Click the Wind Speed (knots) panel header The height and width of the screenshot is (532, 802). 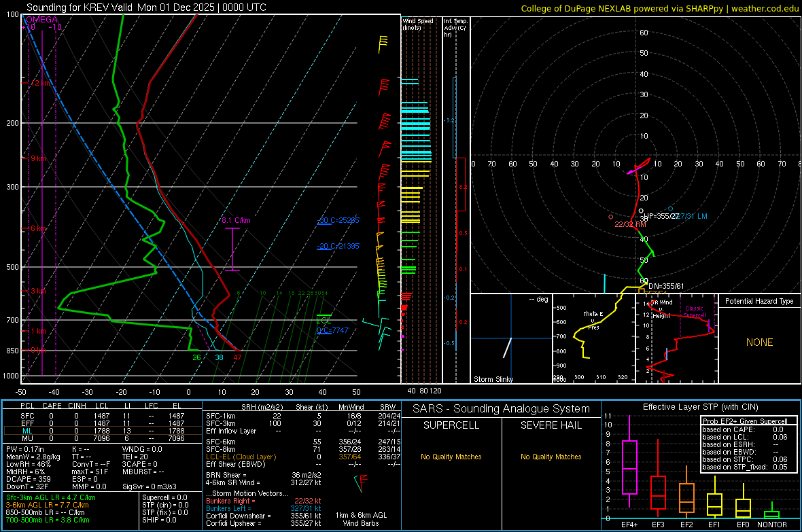pos(417,24)
